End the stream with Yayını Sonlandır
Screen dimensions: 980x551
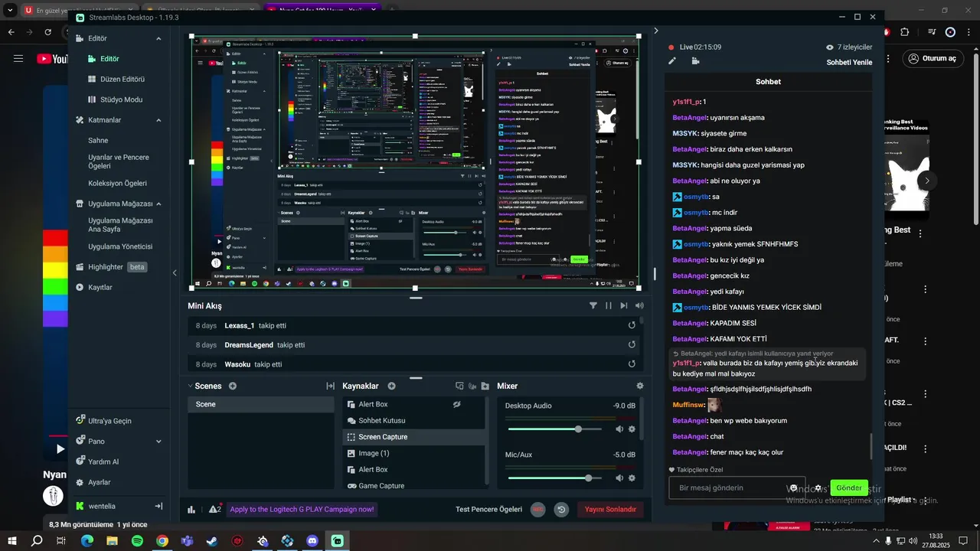point(611,509)
